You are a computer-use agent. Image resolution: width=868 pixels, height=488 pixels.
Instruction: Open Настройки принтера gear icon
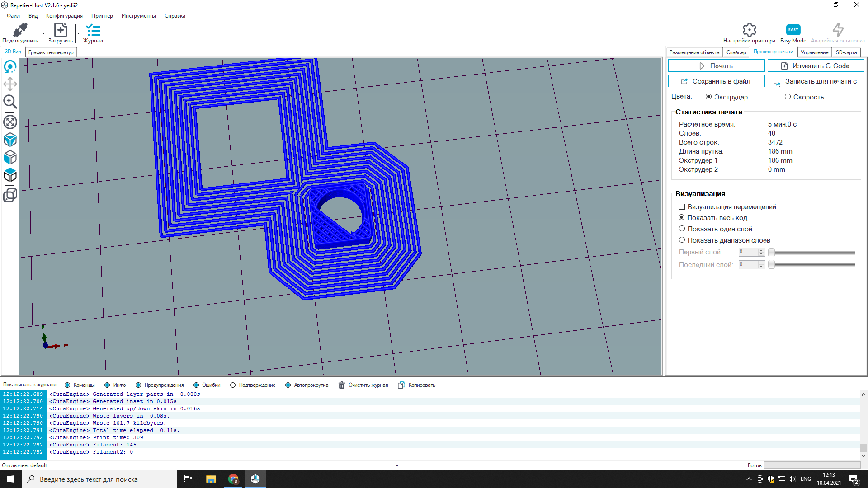[x=749, y=30]
